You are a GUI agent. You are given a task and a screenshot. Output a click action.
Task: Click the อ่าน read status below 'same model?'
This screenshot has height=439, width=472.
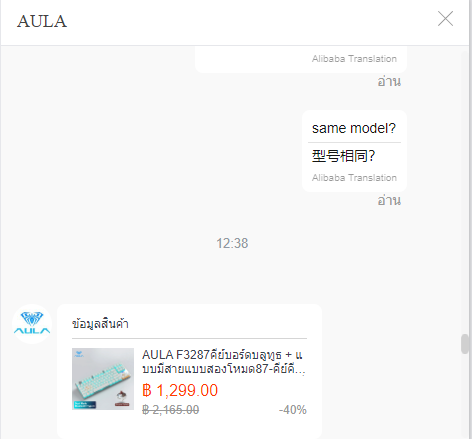click(389, 200)
